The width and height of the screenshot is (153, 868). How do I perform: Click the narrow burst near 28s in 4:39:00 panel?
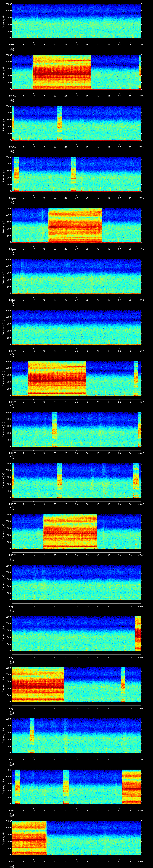click(74, 174)
